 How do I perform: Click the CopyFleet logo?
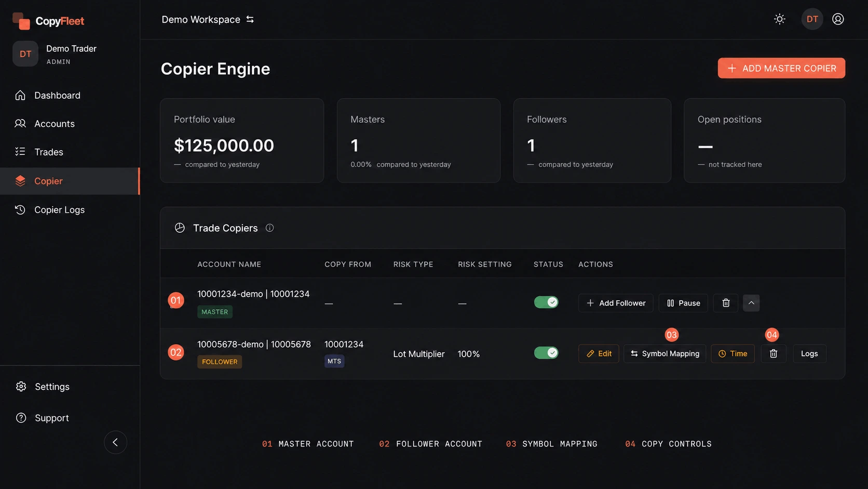48,21
